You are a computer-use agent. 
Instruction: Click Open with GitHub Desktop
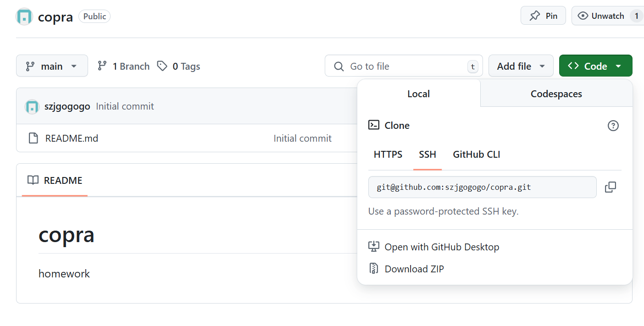(x=442, y=247)
